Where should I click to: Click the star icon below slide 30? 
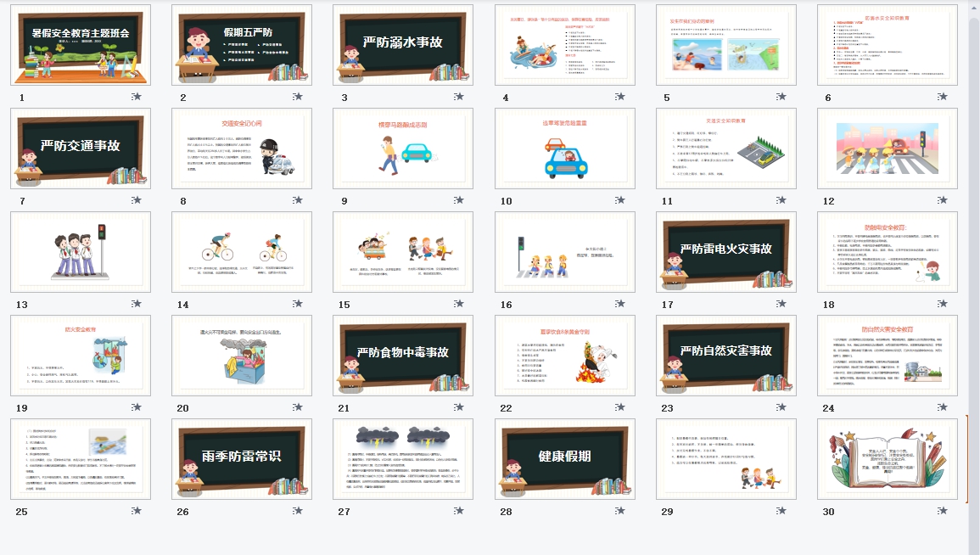coord(942,511)
